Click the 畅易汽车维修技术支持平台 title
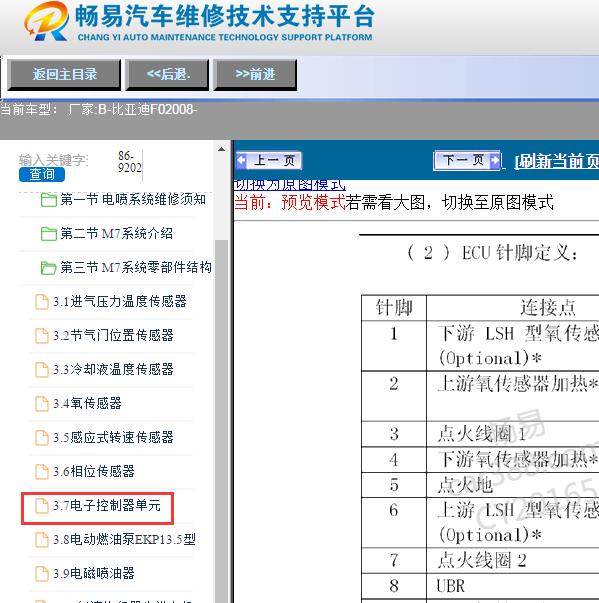599x603 pixels. pyautogui.click(x=225, y=17)
